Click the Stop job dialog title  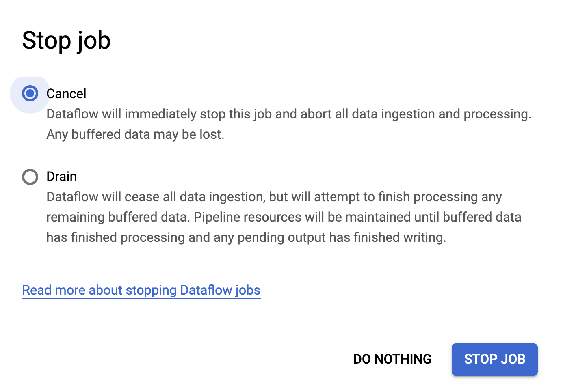(x=66, y=40)
